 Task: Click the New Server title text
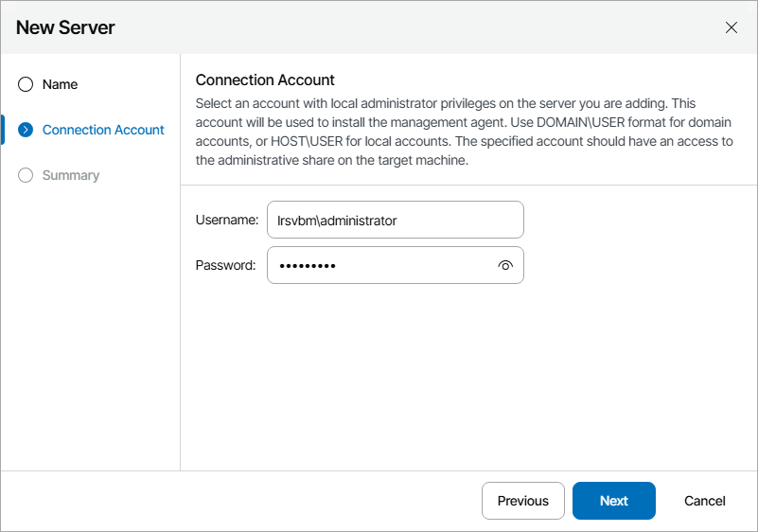point(65,27)
